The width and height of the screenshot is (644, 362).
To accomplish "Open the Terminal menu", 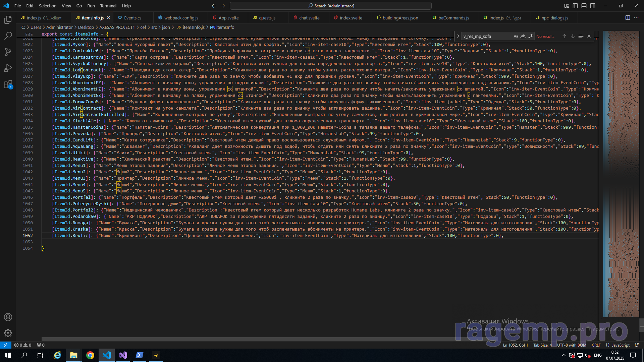I will [108, 6].
